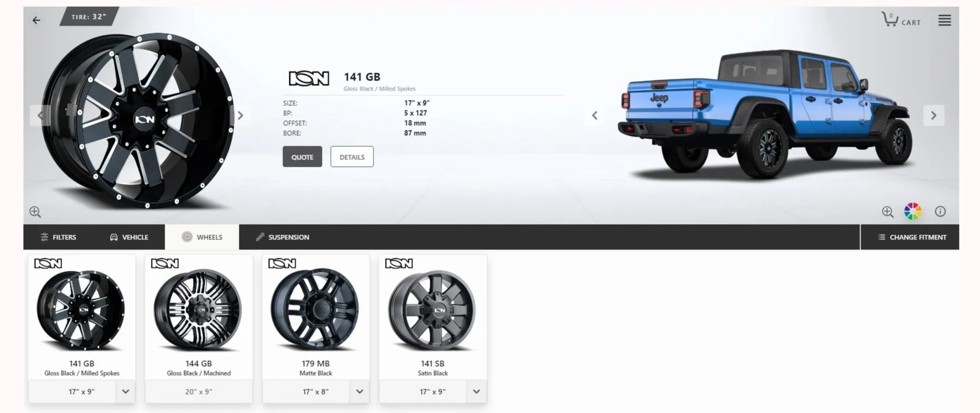Open the shopping cart
Screen dimensions: 980x413
pos(901,20)
